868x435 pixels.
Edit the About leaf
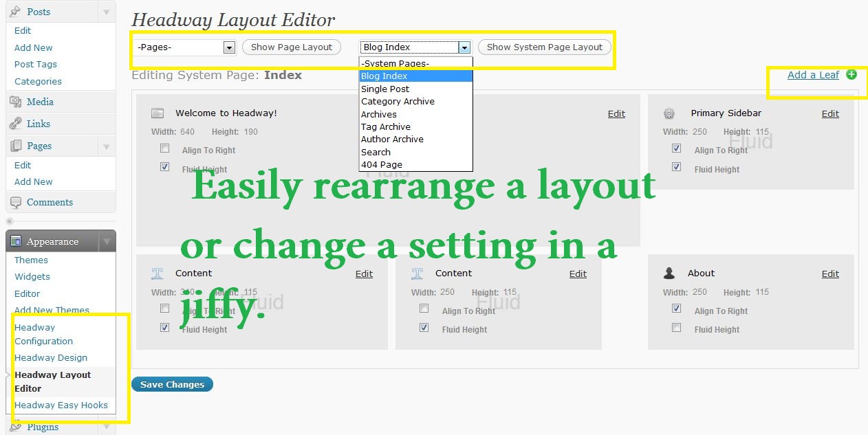tap(830, 274)
